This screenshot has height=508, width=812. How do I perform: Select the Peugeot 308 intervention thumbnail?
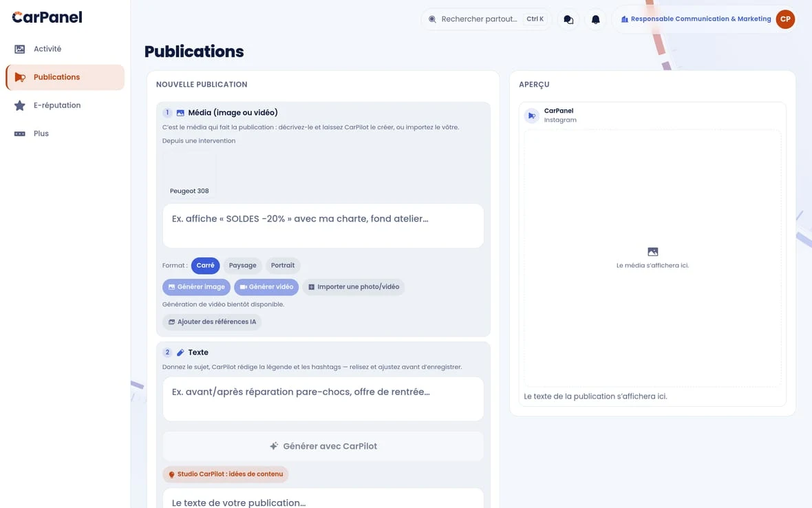coord(189,175)
